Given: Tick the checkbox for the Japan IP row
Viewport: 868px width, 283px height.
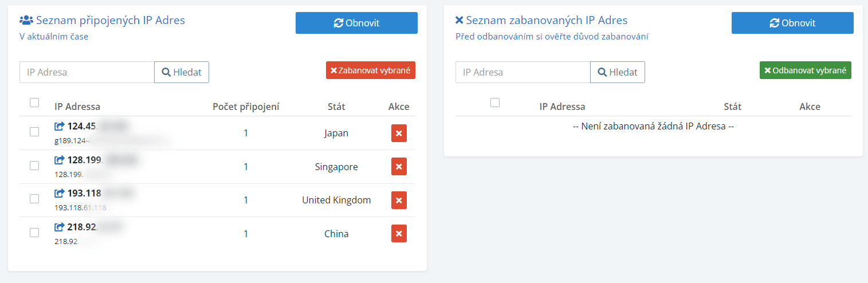Looking at the screenshot, I should point(34,132).
